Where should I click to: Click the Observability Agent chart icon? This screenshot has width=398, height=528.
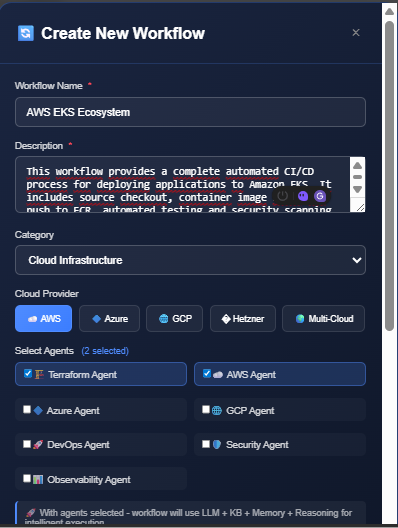(38, 480)
